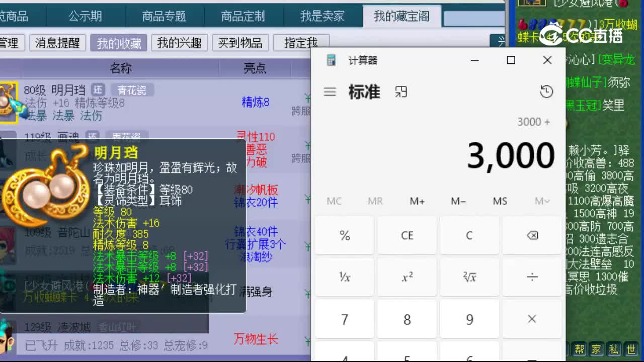
Task: Open the 我是卖家 tab
Action: (x=323, y=16)
